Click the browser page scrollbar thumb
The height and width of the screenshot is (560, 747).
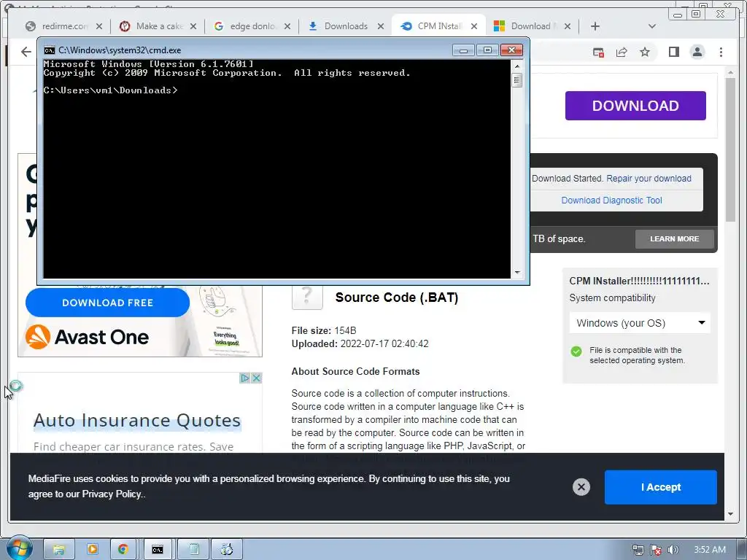730,149
